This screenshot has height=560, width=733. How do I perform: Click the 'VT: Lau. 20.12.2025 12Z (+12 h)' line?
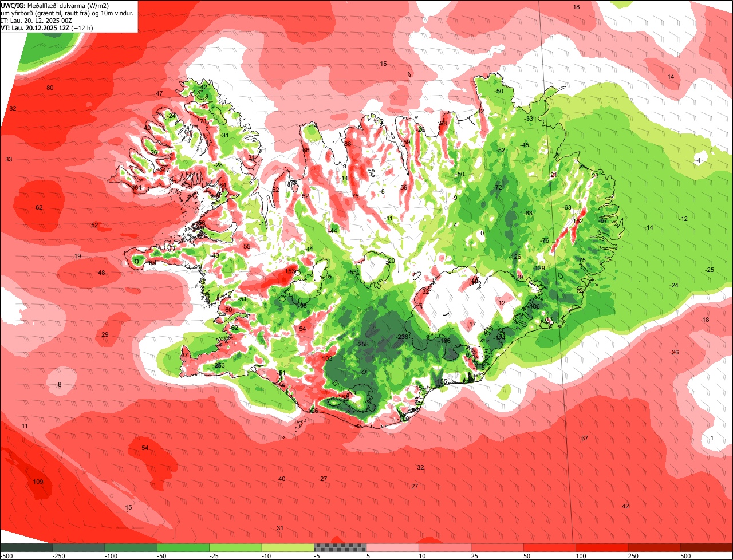pyautogui.click(x=47, y=27)
